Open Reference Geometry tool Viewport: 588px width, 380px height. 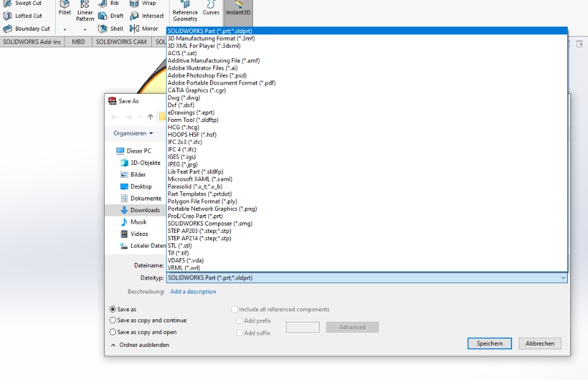point(185,11)
